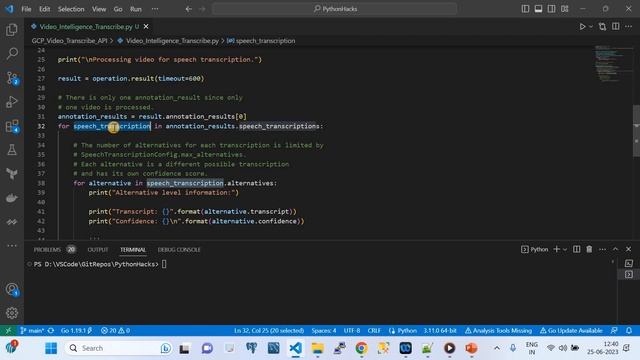Switch to the Output panel tab
Screen dimensions: 640x360
(98, 249)
